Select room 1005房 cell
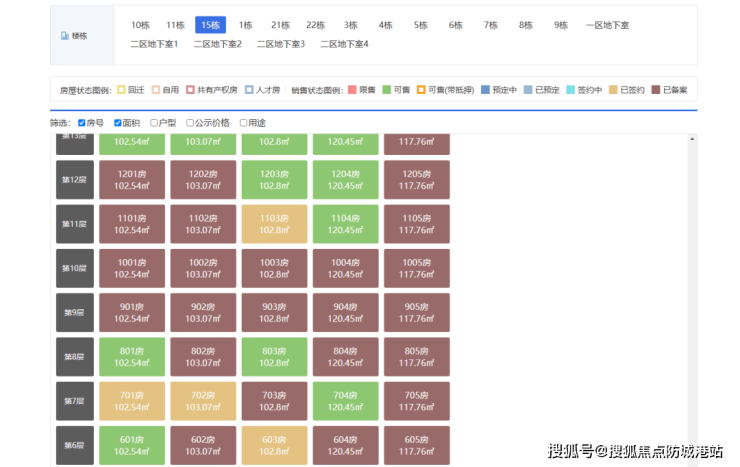 click(417, 268)
